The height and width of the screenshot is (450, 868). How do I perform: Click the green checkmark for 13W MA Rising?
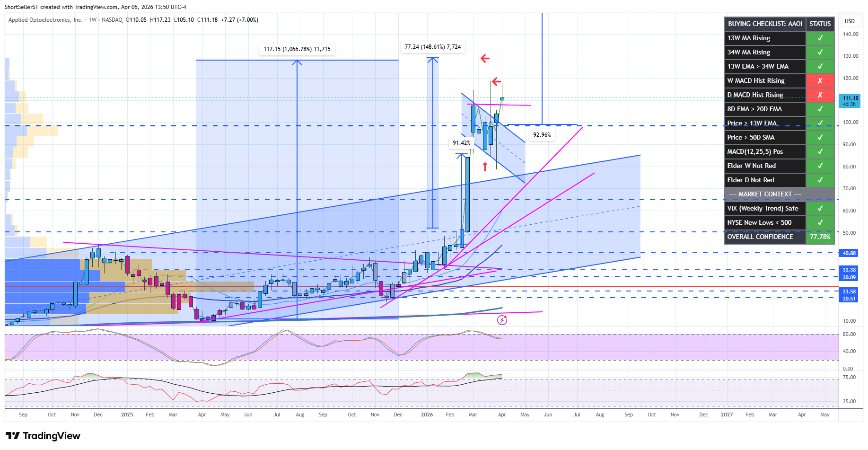820,38
